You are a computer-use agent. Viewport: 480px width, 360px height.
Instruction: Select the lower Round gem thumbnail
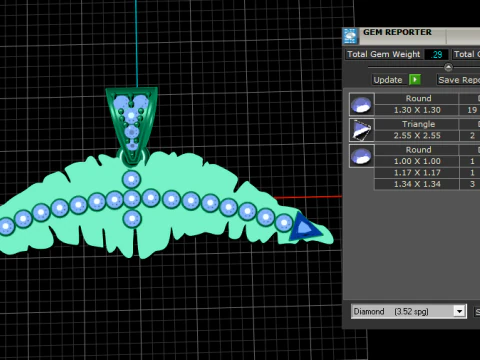(x=362, y=156)
